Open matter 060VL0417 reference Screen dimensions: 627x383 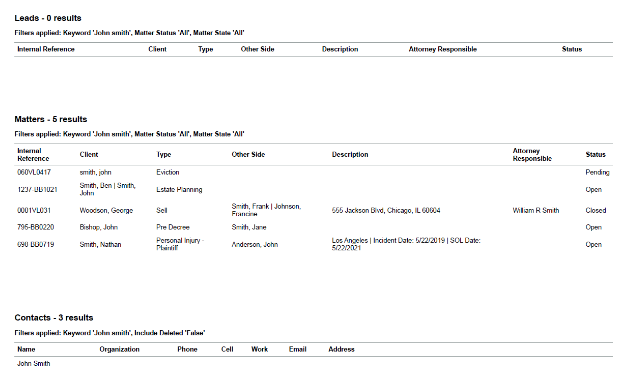(34, 172)
